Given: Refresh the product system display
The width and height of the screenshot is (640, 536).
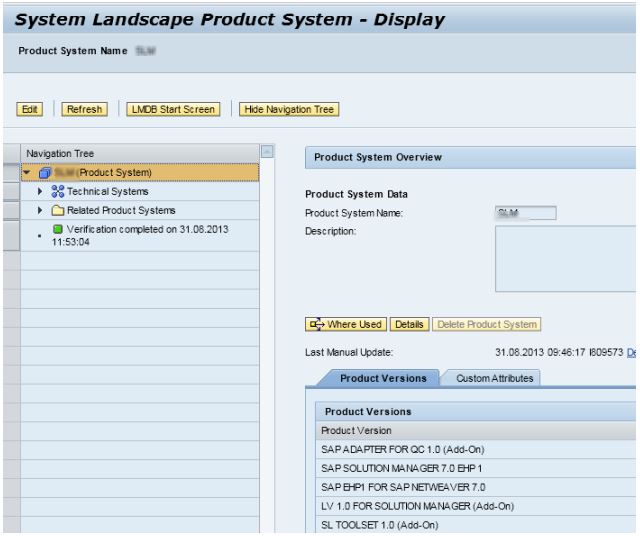Looking at the screenshot, I should 84,109.
